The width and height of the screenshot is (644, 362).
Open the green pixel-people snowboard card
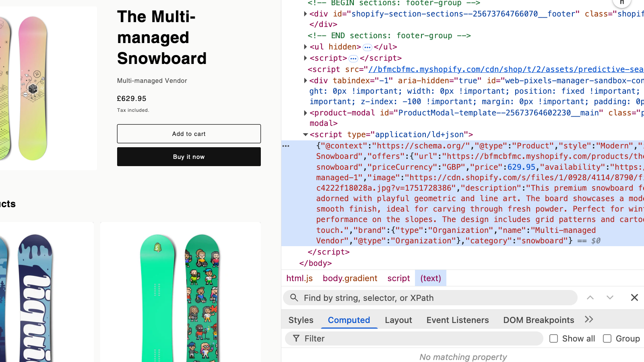[x=180, y=292]
